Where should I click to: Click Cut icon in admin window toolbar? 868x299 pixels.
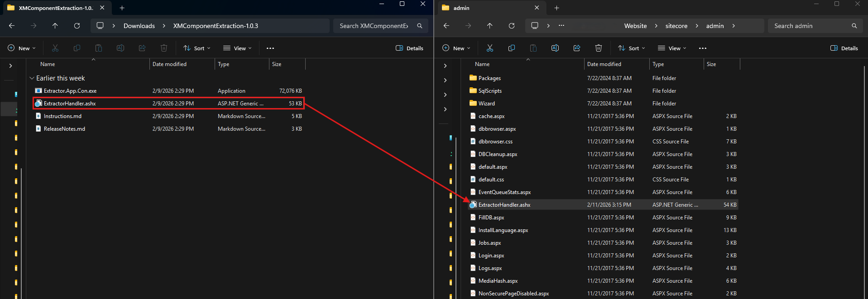[x=490, y=48]
